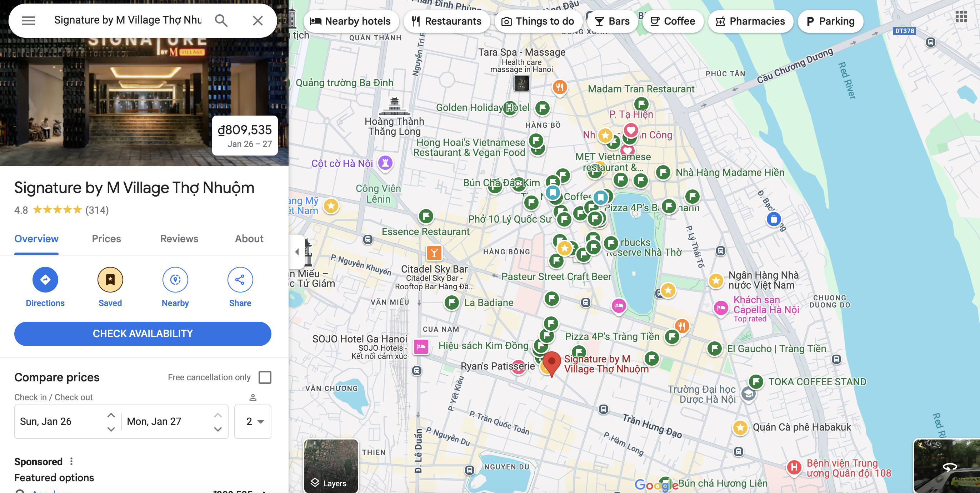Enable the Free cancellation only checkbox
Screen dimensions: 980x493
pyautogui.click(x=265, y=377)
